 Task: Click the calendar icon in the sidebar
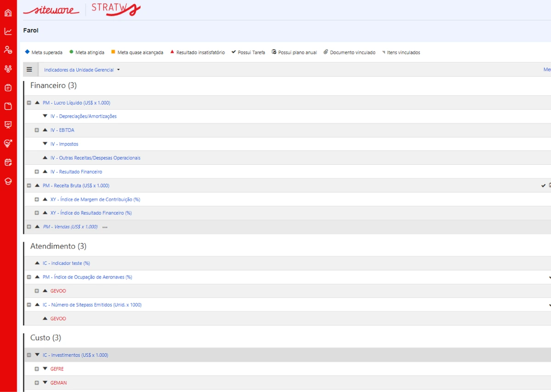[8, 162]
